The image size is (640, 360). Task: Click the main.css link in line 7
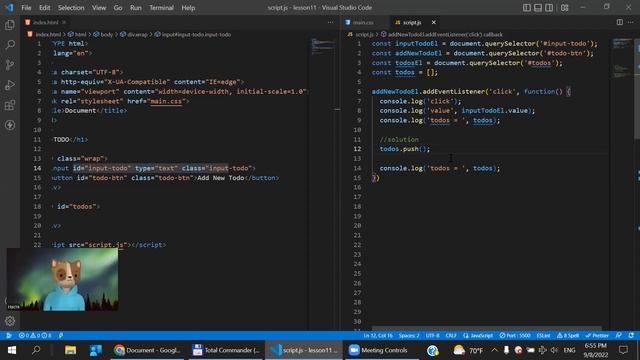tap(166, 101)
